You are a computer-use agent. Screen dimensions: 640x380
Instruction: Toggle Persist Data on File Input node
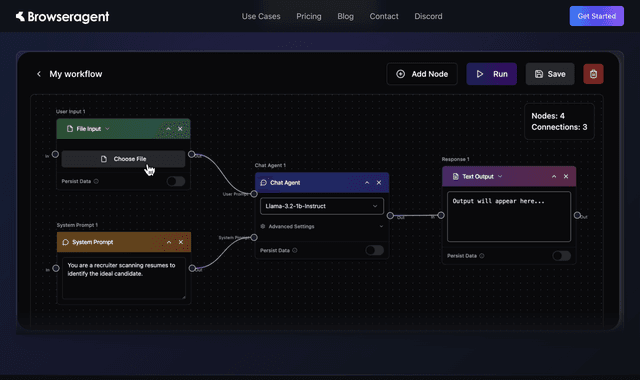[176, 181]
